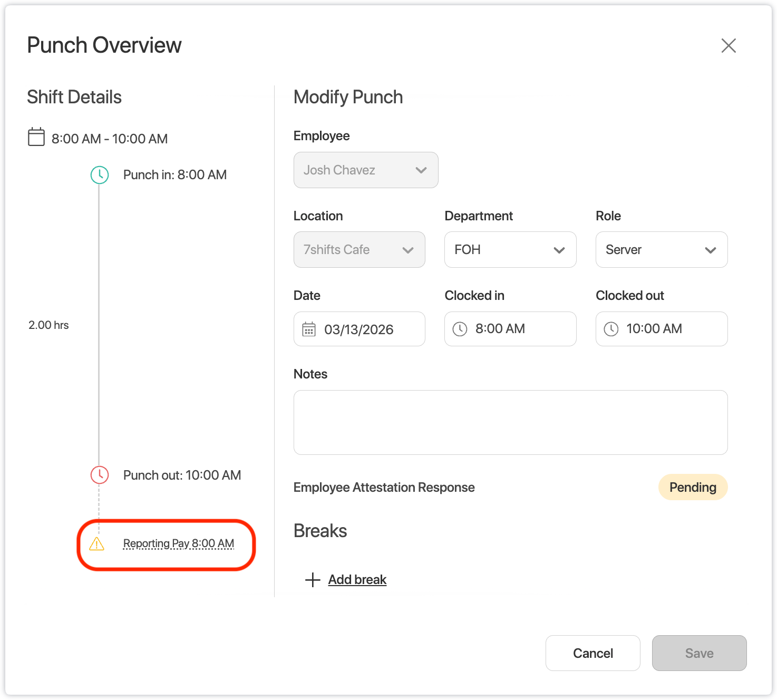Viewport: 777px width, 700px height.
Task: Expand the Location dropdown showing 7shifts Cafe
Action: (359, 250)
